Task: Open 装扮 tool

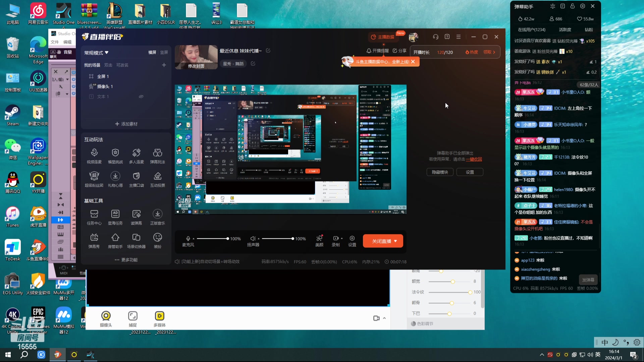Action: point(157,241)
